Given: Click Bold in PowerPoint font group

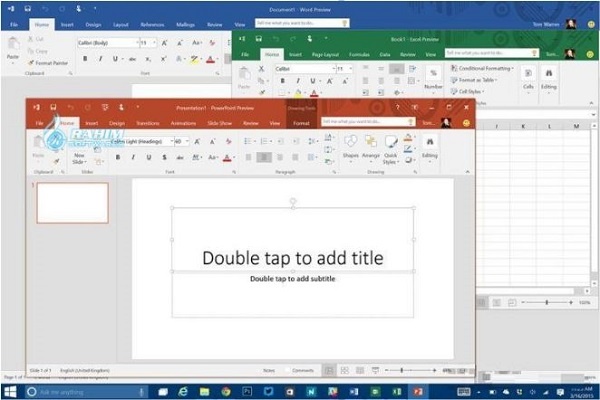Looking at the screenshot, I should [x=118, y=157].
